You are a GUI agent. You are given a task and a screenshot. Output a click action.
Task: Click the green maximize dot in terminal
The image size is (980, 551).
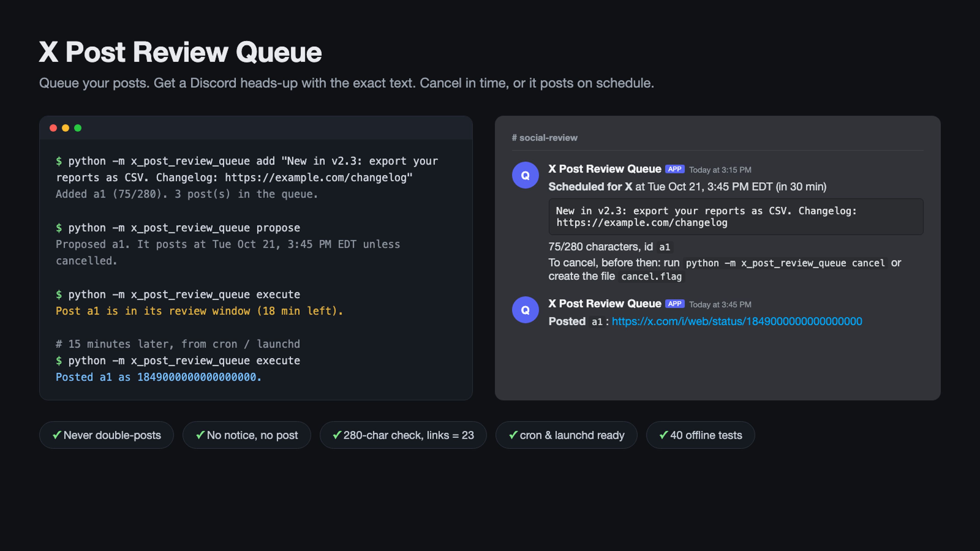78,128
